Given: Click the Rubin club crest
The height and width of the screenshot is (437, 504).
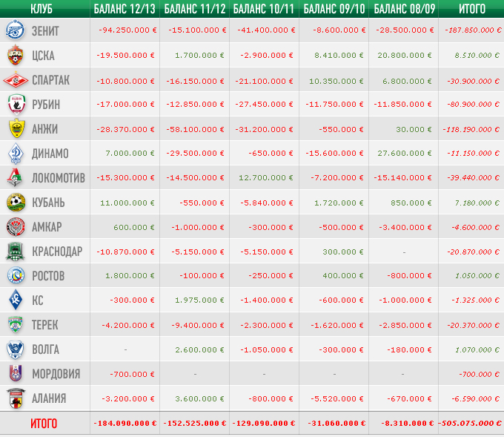Looking at the screenshot, I should point(16,105).
